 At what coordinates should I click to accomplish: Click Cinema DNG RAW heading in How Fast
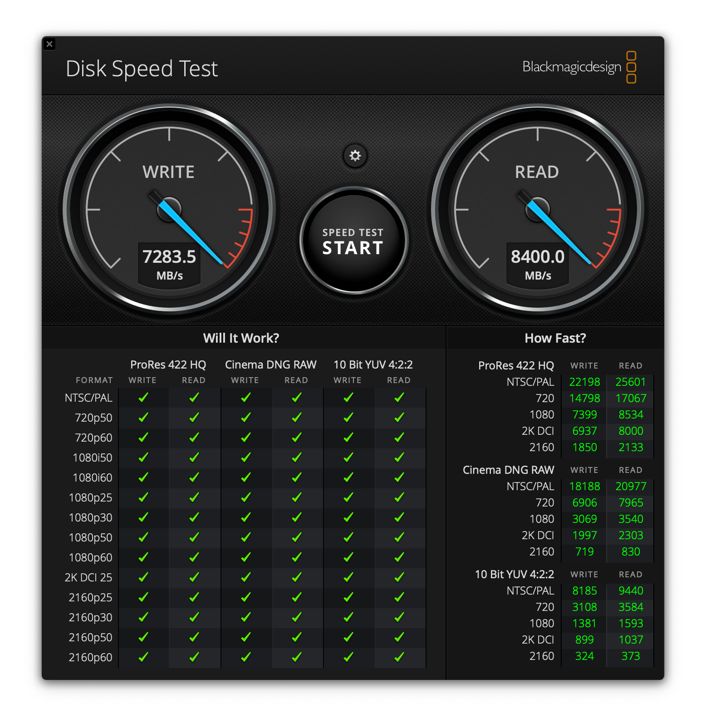coord(508,470)
